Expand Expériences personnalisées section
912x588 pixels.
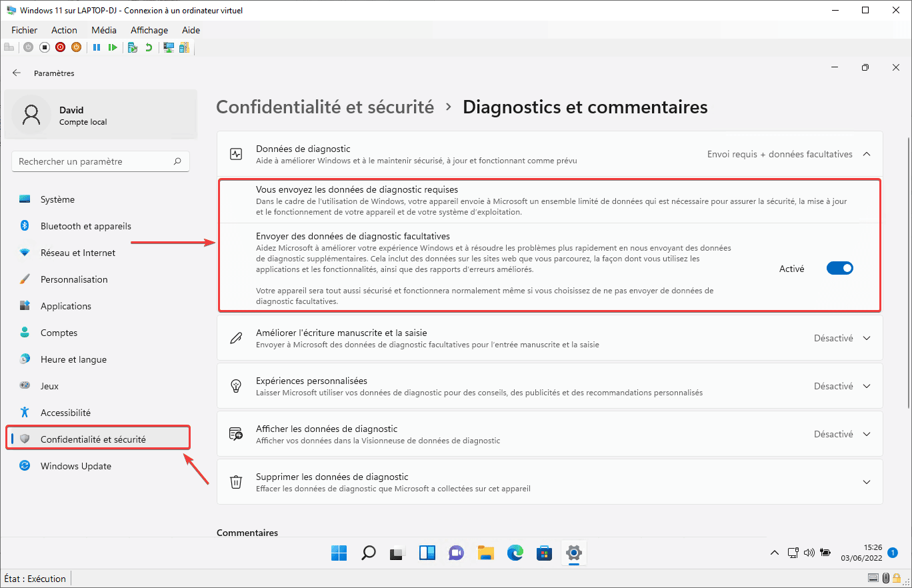(866, 385)
